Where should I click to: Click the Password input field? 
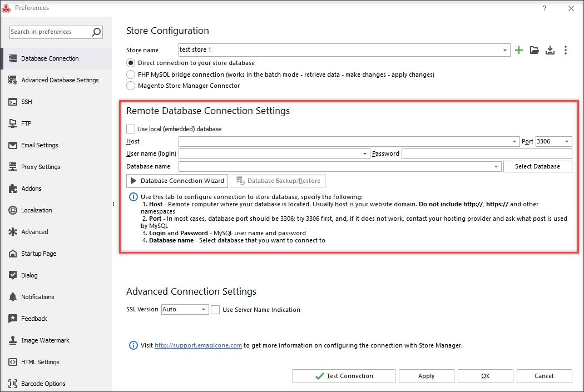click(x=487, y=154)
